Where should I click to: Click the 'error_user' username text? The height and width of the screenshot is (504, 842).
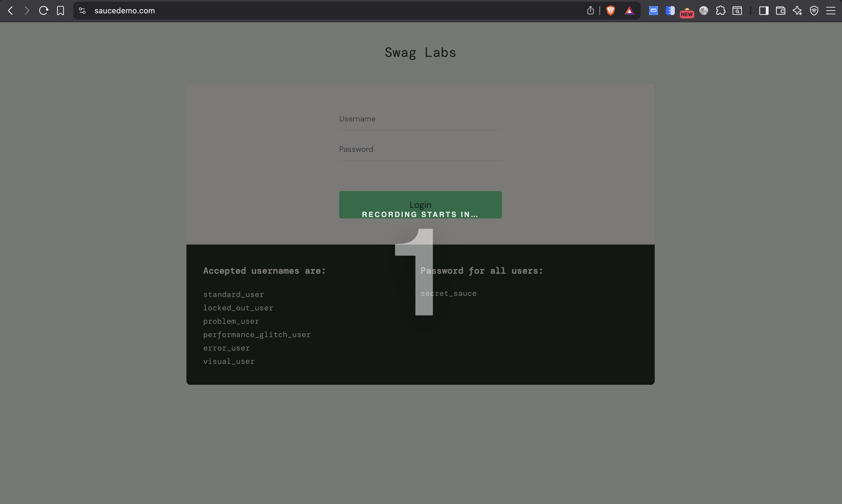226,348
